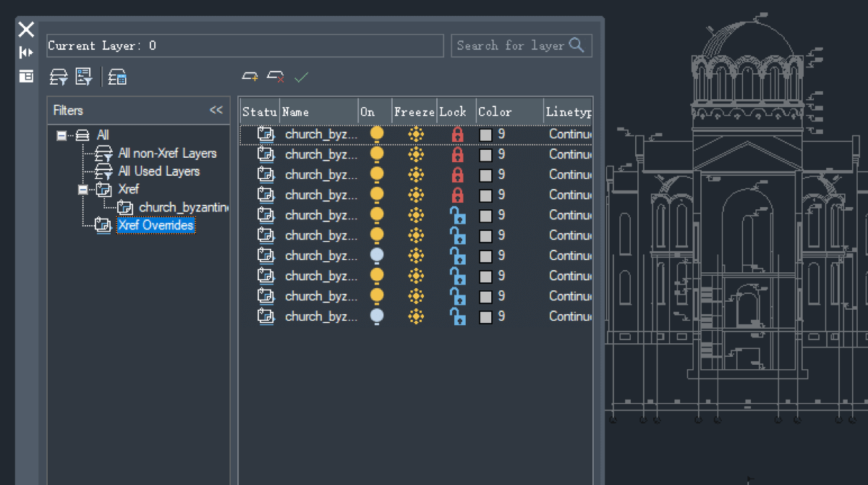Sort layers by the Name column header
Screen dimensions: 868x485
pos(319,112)
